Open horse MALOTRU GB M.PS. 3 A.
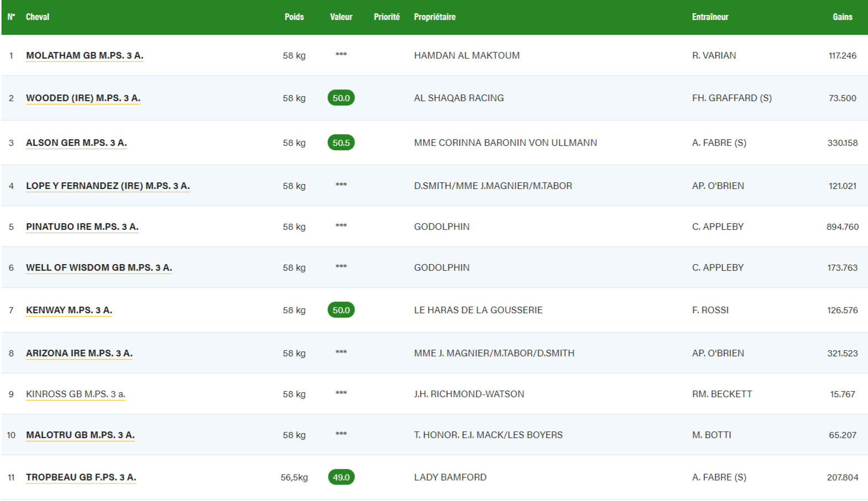 click(80, 435)
